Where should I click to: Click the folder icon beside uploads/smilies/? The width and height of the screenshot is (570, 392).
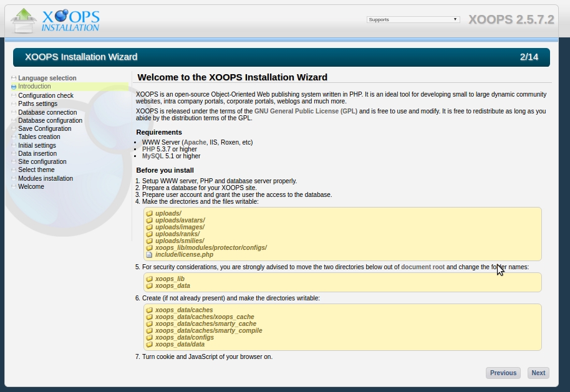coord(149,241)
